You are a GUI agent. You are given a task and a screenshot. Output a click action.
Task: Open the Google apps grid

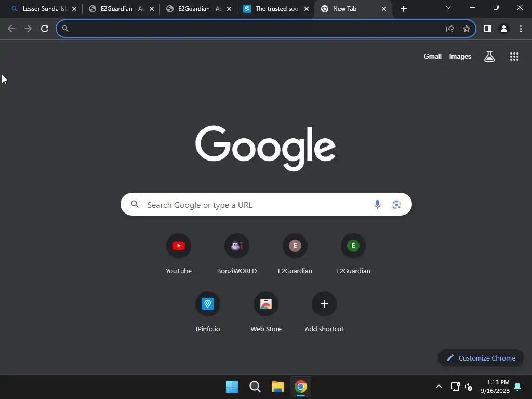pos(514,56)
